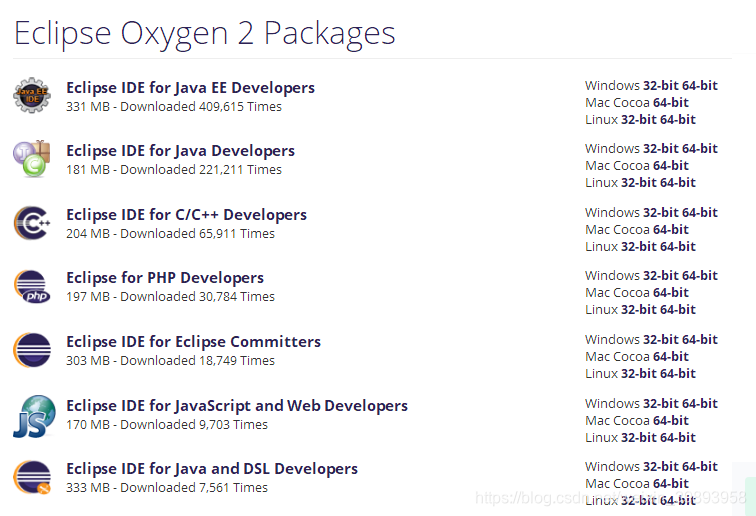Click the Java Developers package icon
The image size is (756, 516).
pyautogui.click(x=32, y=158)
